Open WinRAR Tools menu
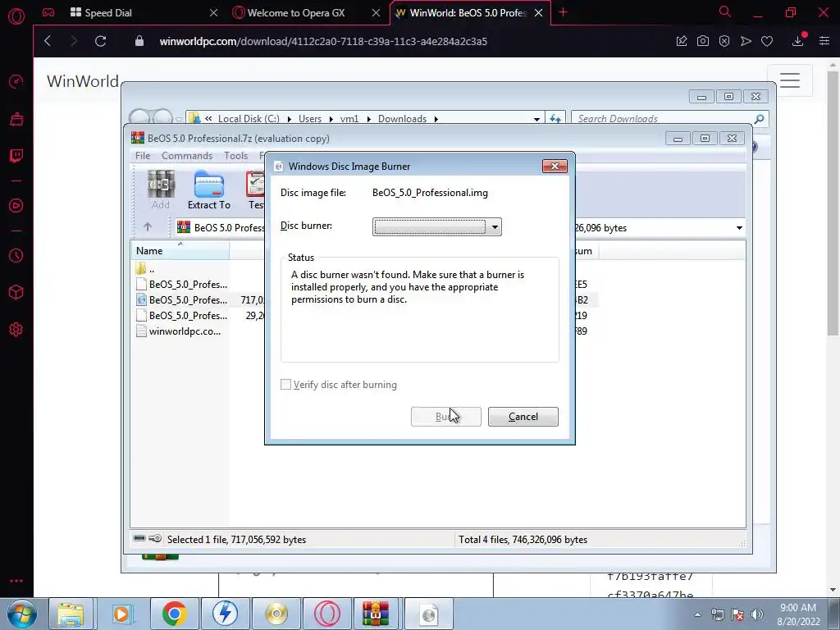 (235, 156)
